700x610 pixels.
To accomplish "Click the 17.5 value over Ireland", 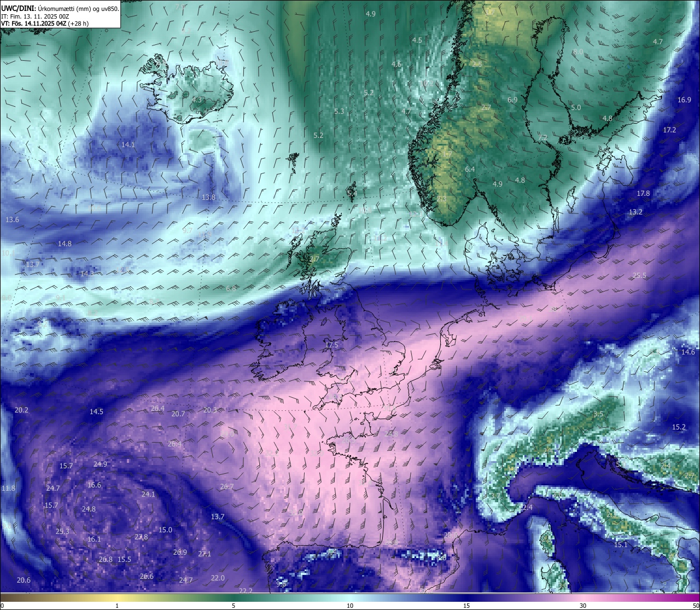I will pos(331,345).
